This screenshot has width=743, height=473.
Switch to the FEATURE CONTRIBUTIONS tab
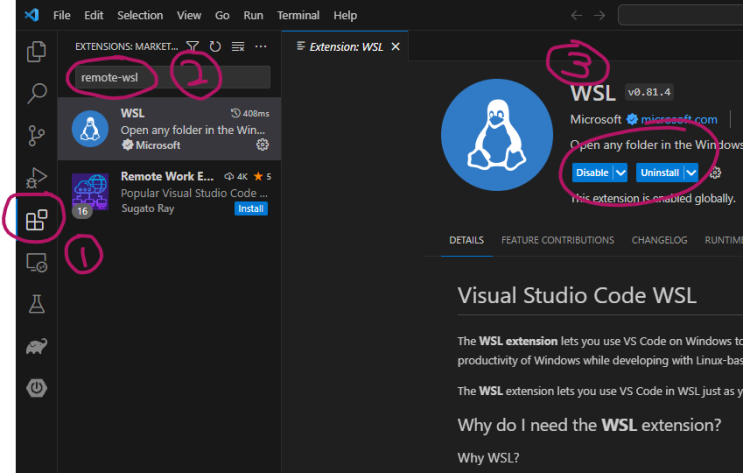[558, 240]
